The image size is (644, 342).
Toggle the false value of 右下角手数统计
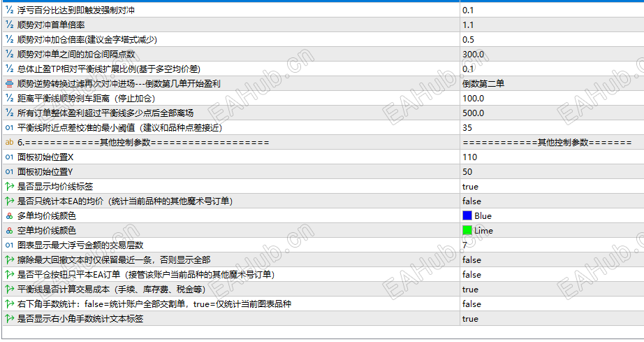pyautogui.click(x=471, y=304)
